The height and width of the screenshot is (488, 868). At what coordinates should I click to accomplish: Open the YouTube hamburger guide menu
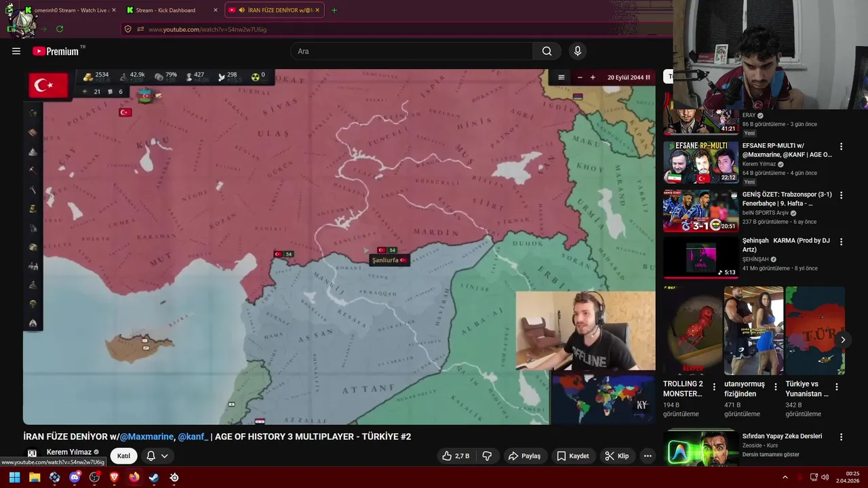(x=16, y=51)
